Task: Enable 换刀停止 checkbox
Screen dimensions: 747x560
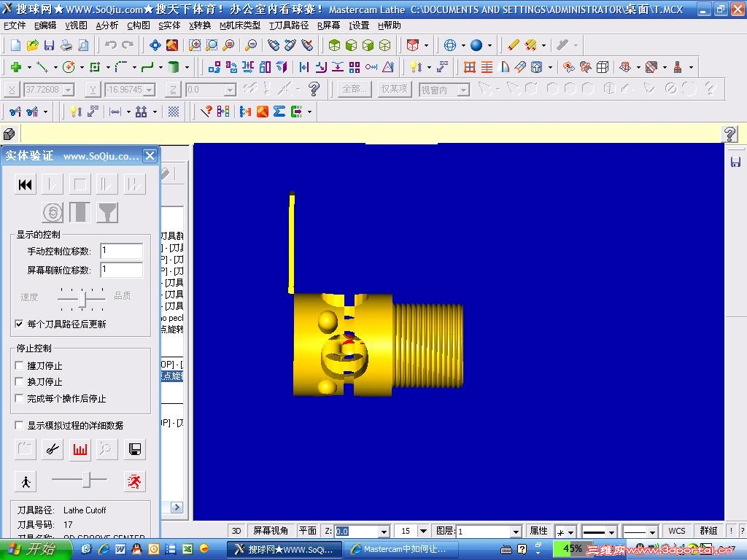Action: [19, 382]
